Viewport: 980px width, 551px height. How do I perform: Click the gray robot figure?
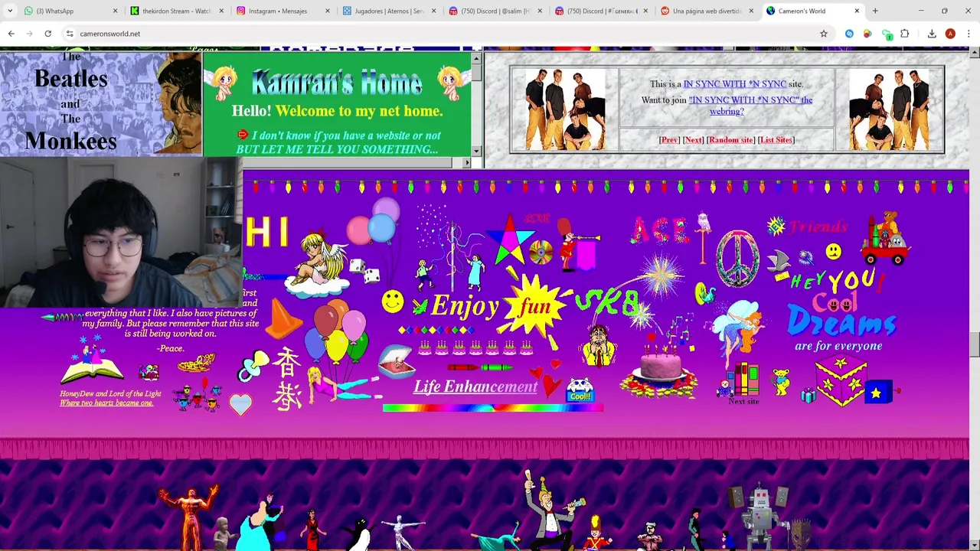(x=759, y=514)
